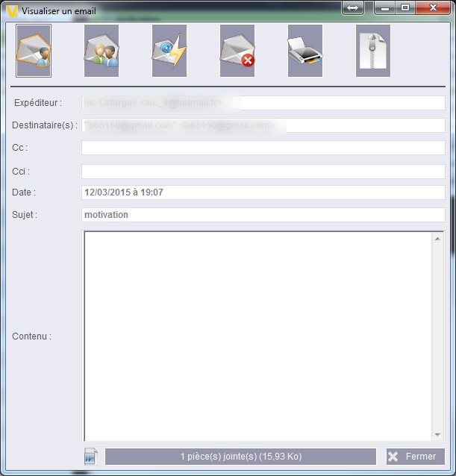The width and height of the screenshot is (456, 476).
Task: Click the yellow V application icon in title bar
Action: tap(12, 10)
